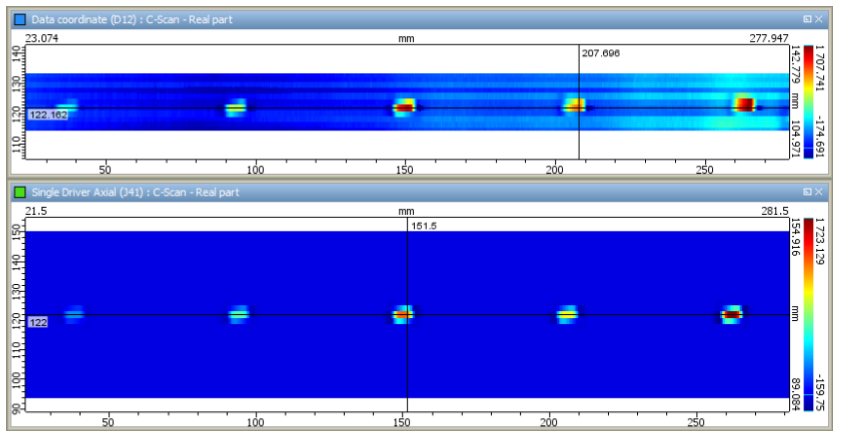Click the color scale bar in Single Driver Axial panel
The height and width of the screenshot is (436, 841).
pos(808,314)
